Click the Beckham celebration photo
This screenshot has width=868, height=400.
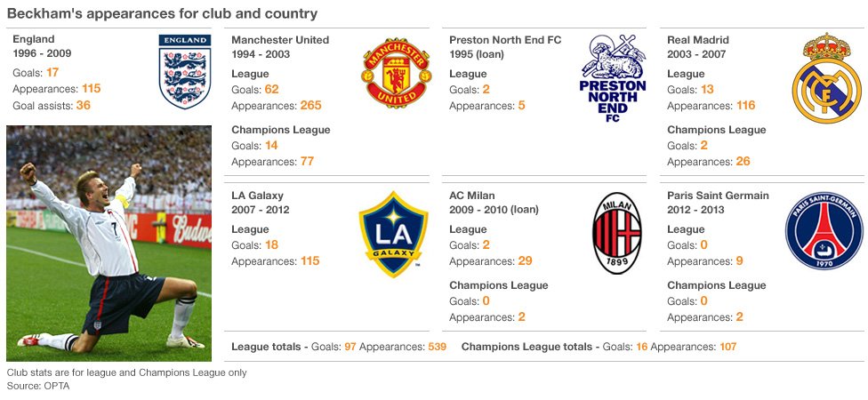(109, 244)
